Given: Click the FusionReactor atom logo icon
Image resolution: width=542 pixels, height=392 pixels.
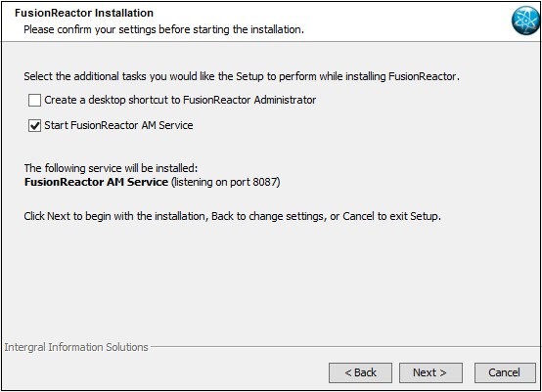Looking at the screenshot, I should [525, 21].
